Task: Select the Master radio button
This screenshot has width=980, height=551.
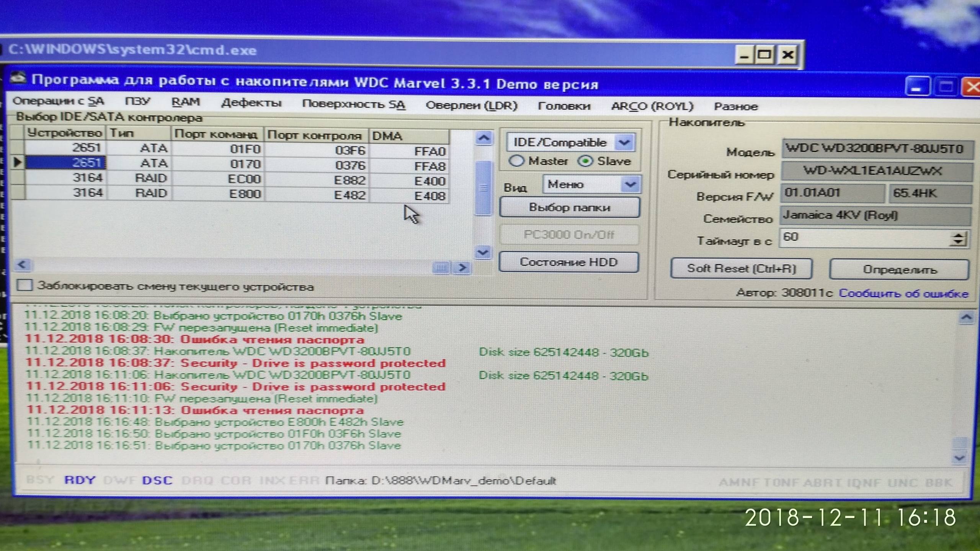Action: (x=516, y=161)
